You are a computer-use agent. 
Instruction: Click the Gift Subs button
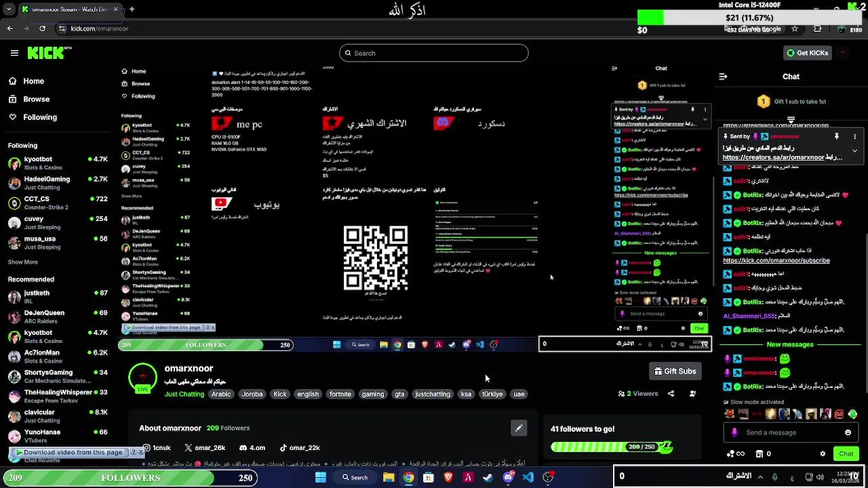675,371
